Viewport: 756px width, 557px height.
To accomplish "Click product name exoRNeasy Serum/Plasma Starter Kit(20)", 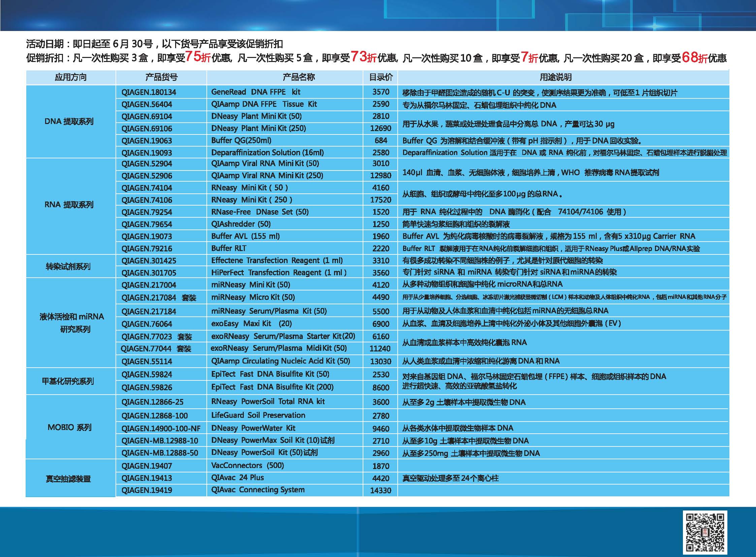I will pos(283,336).
